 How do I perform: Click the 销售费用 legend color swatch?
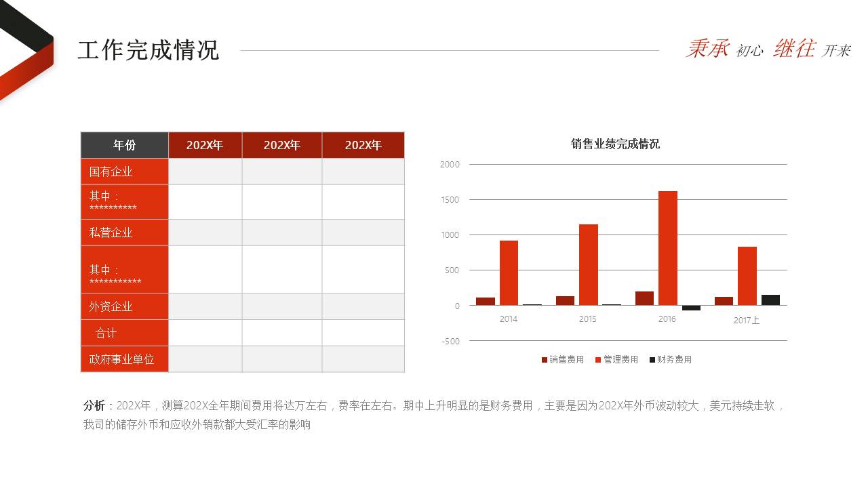click(545, 360)
